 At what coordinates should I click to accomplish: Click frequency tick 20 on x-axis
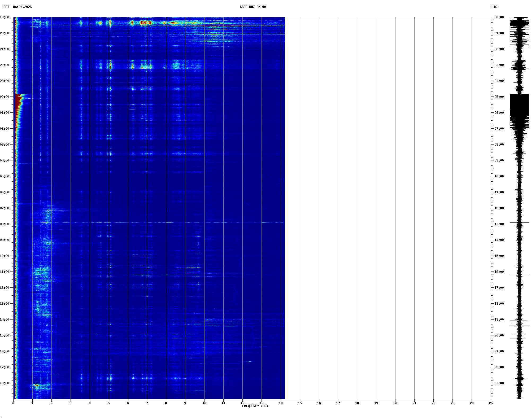tap(395, 403)
